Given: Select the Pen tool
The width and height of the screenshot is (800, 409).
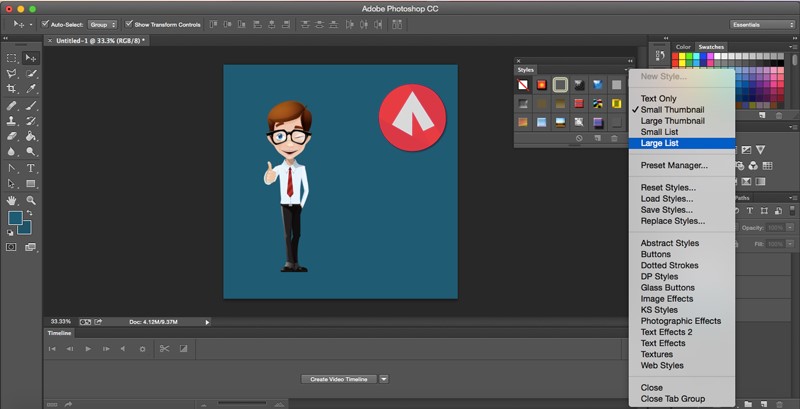Looking at the screenshot, I should click(11, 168).
